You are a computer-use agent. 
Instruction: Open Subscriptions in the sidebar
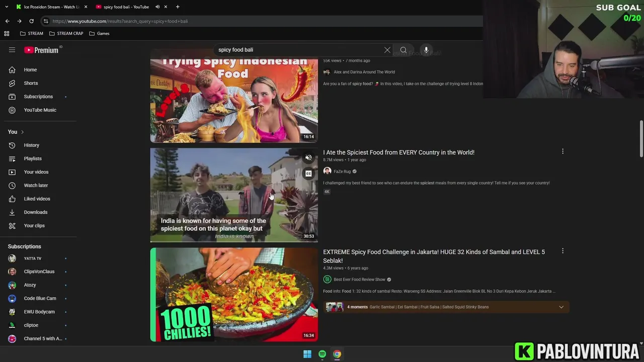[x=38, y=97]
